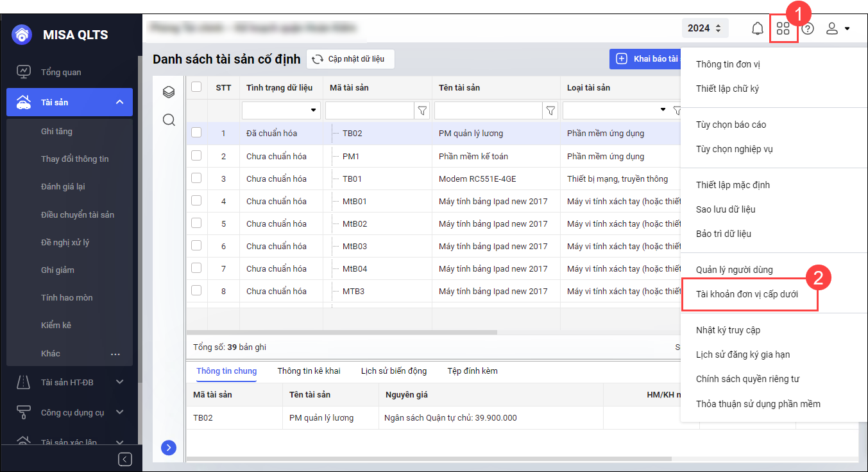Collapse the sidebar with the arrow icon
This screenshot has height=472, width=868.
pos(125,459)
